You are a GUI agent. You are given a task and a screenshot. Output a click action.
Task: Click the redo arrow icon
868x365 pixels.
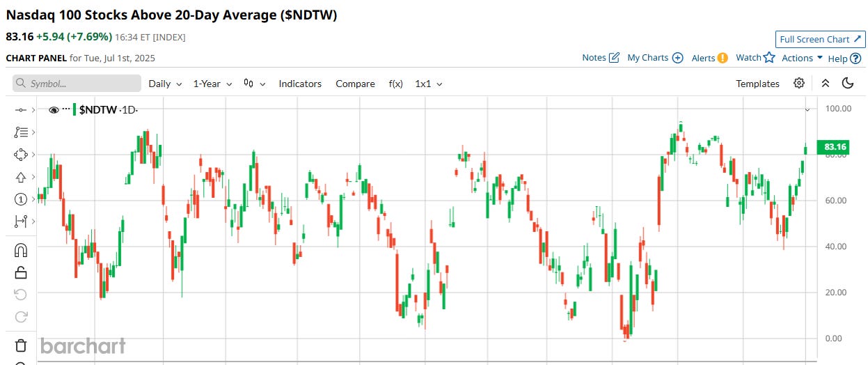click(20, 317)
